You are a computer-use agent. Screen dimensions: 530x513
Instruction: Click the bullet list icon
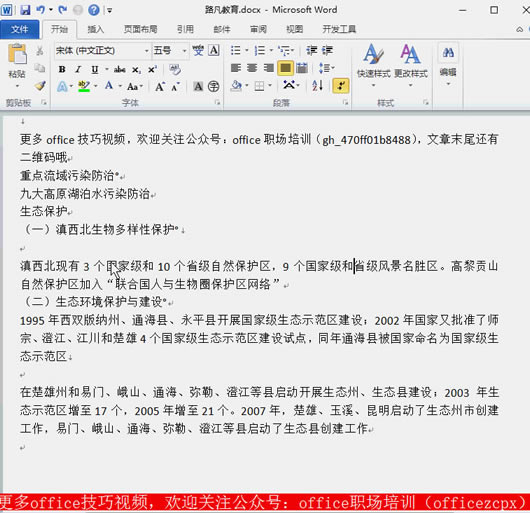[x=236, y=51]
